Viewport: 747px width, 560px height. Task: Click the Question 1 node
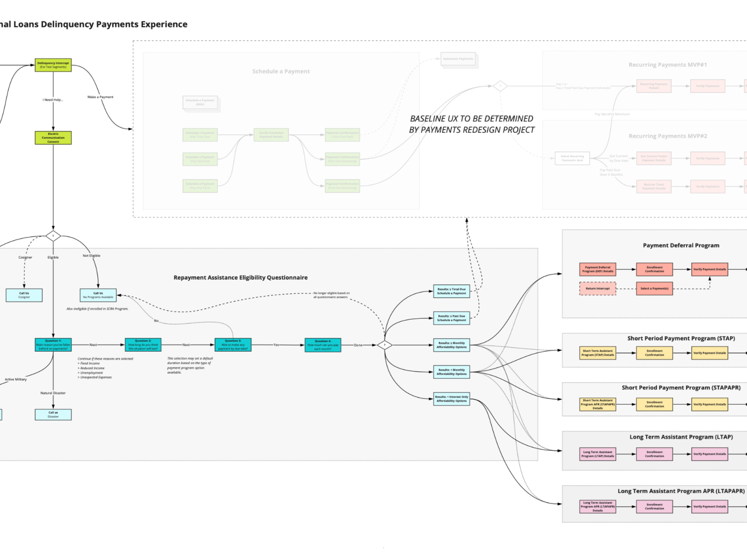click(x=53, y=345)
